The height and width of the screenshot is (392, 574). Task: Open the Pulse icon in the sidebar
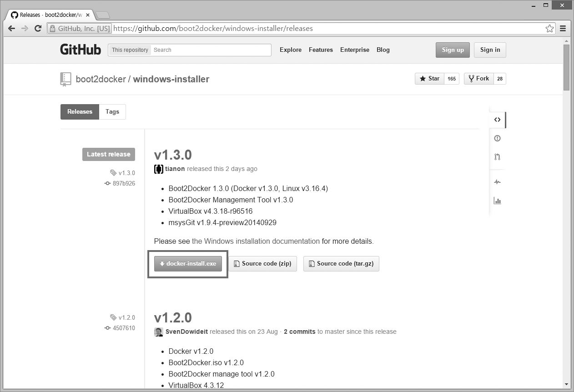click(x=497, y=182)
